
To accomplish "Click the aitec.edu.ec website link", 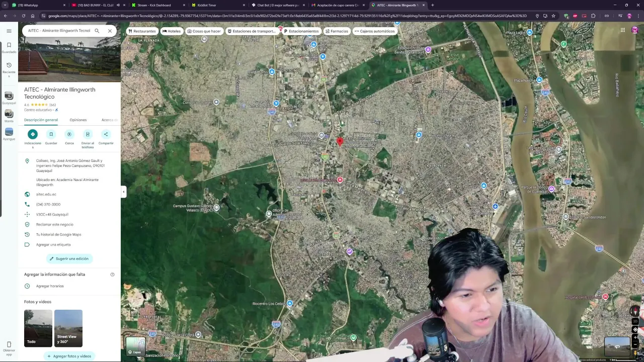I will coord(46,194).
